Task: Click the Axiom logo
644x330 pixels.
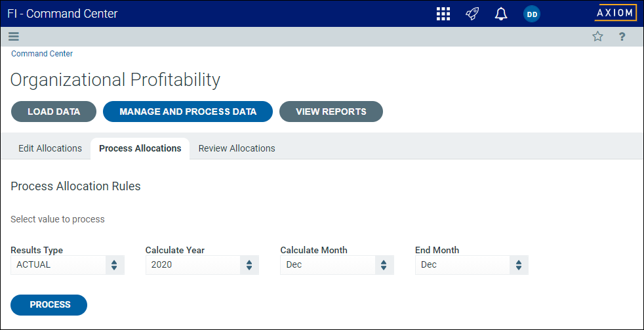Action: (x=614, y=13)
